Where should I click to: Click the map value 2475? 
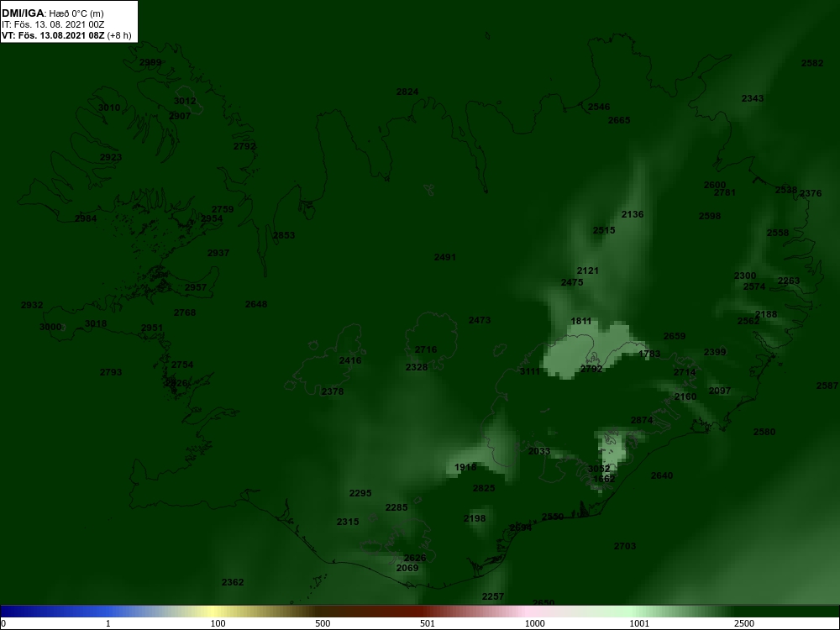571,282
